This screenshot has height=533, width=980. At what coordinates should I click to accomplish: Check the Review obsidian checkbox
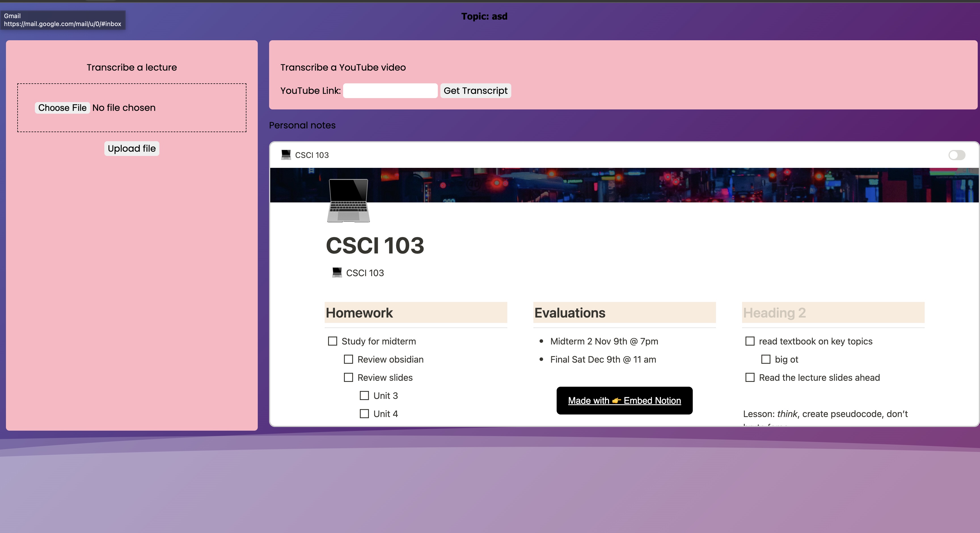click(349, 359)
